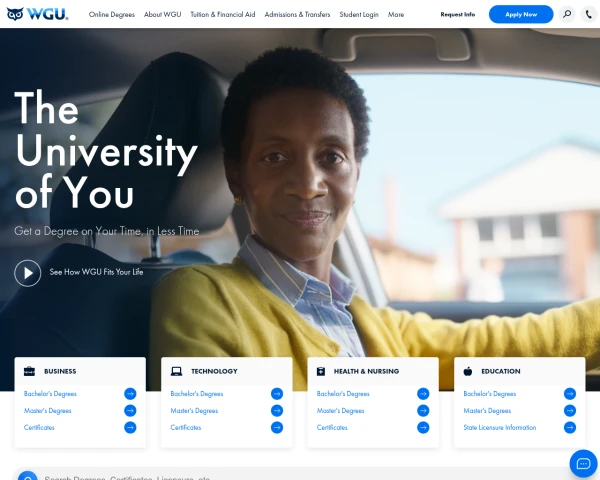Click arrow beside Education Bachelor's Degrees

click(570, 393)
